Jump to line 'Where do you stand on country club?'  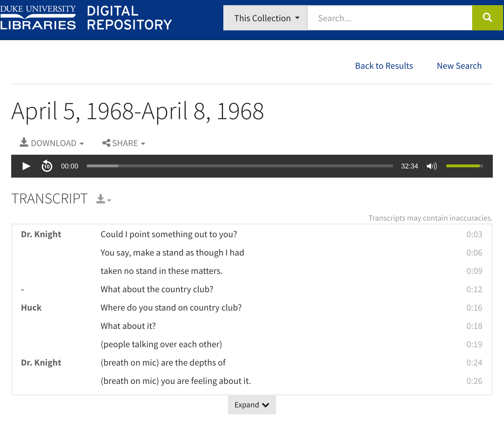pyautogui.click(x=171, y=308)
